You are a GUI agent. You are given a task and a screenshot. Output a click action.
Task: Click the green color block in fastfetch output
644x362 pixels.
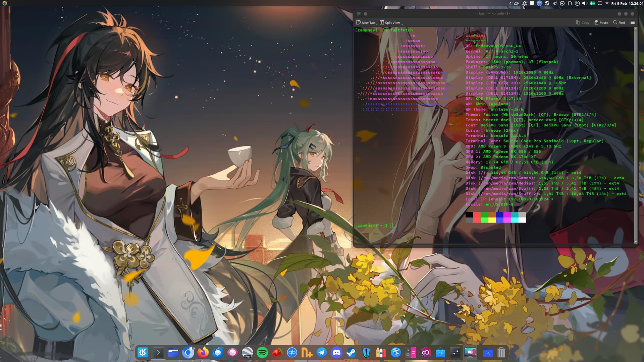484,218
